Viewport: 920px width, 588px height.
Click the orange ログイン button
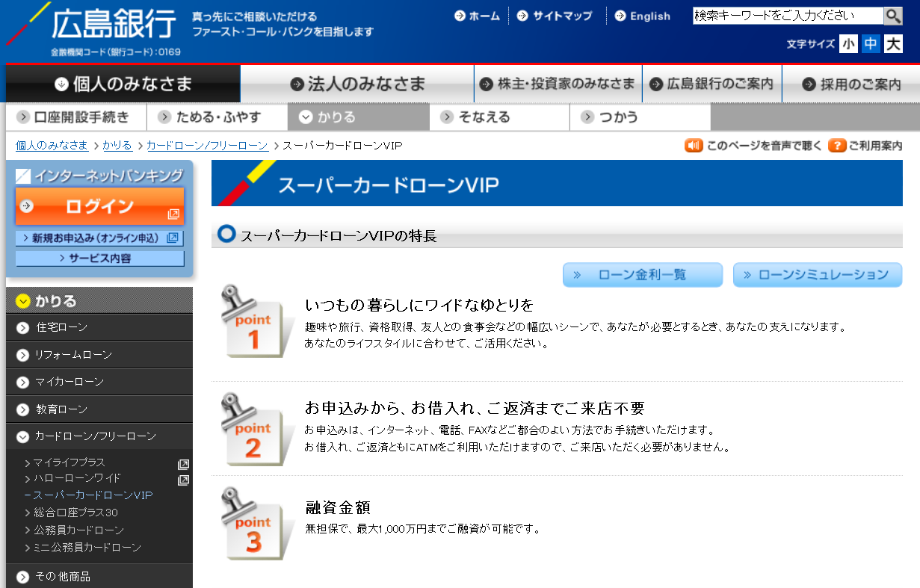(x=99, y=206)
